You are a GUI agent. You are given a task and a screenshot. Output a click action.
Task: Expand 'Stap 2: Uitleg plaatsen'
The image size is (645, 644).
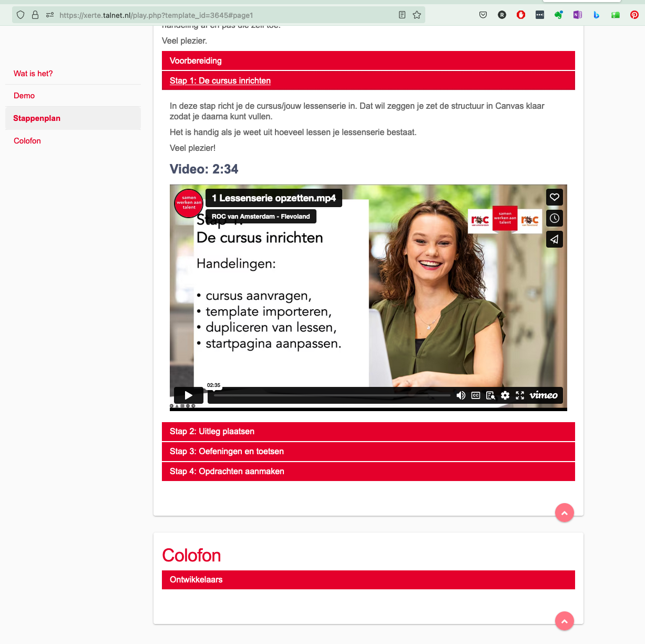pyautogui.click(x=368, y=432)
